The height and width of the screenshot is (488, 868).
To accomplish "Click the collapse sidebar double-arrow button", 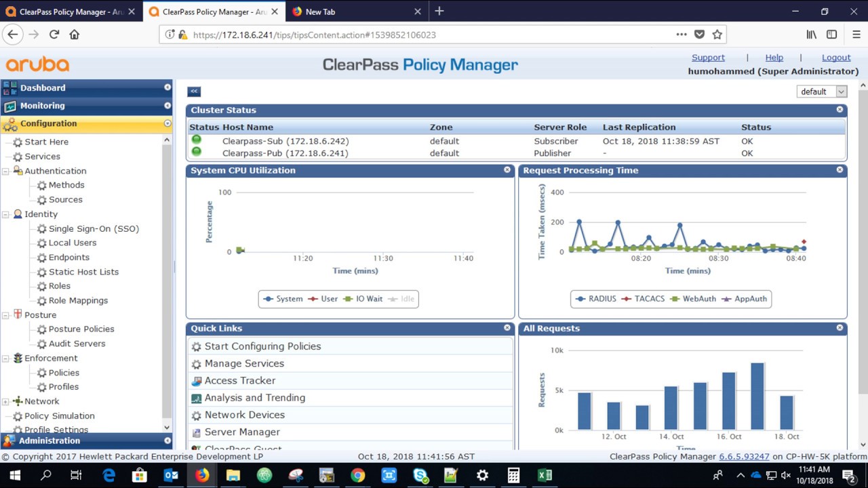I will [194, 91].
